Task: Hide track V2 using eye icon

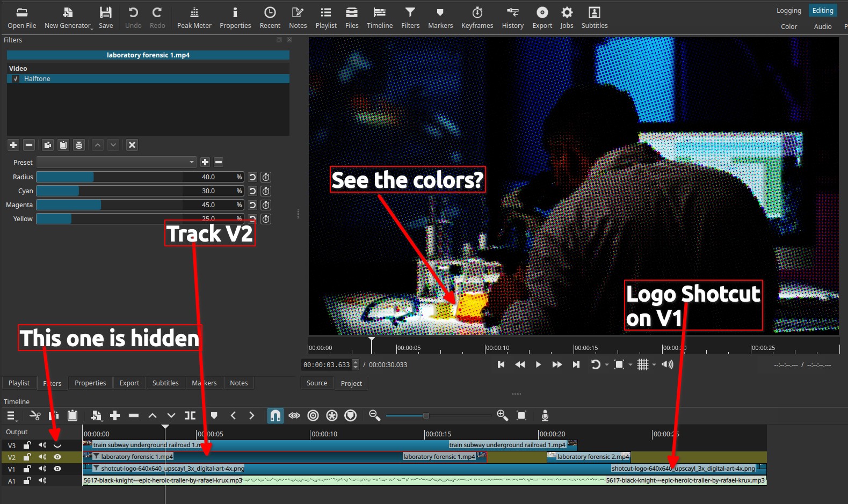Action: [57, 457]
